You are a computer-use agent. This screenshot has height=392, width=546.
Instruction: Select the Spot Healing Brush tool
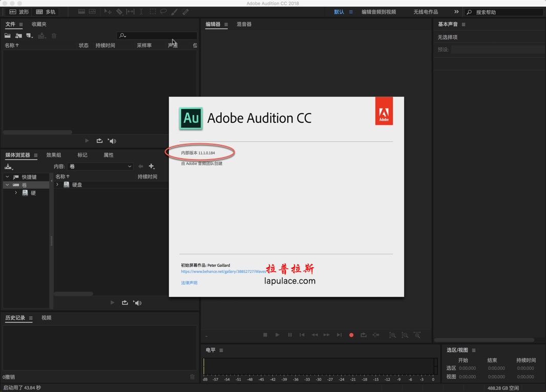pyautogui.click(x=185, y=12)
